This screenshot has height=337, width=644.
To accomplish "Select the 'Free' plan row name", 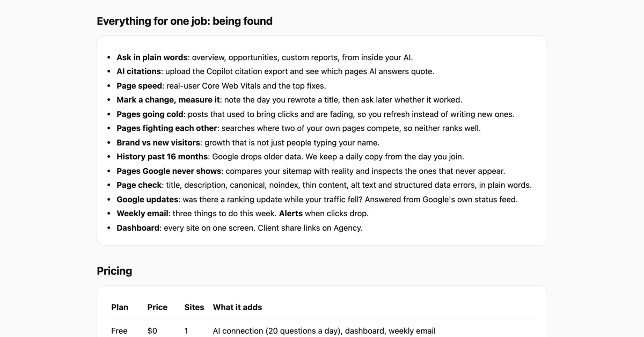I will point(119,331).
